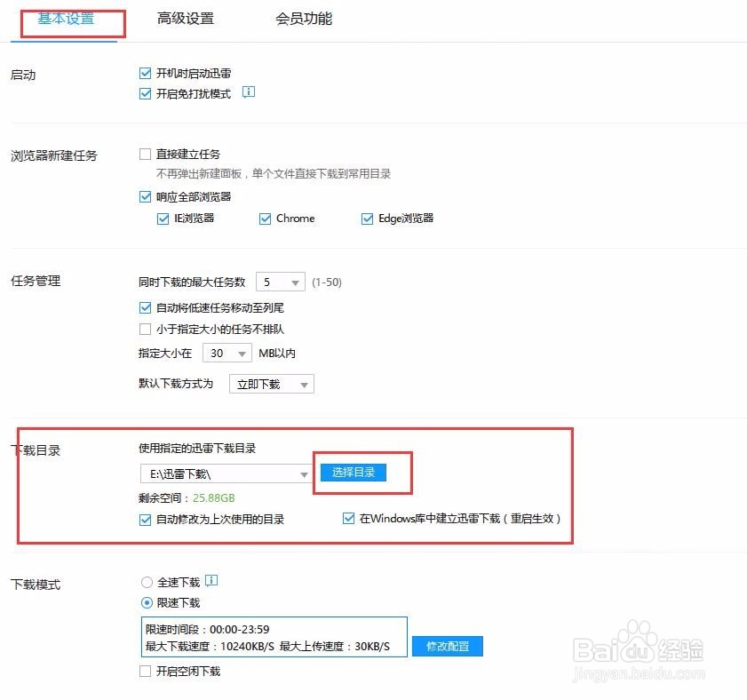Screen dimensions: 747x700
Task: Disable 开机时启动迅雷
Action: pyautogui.click(x=145, y=73)
